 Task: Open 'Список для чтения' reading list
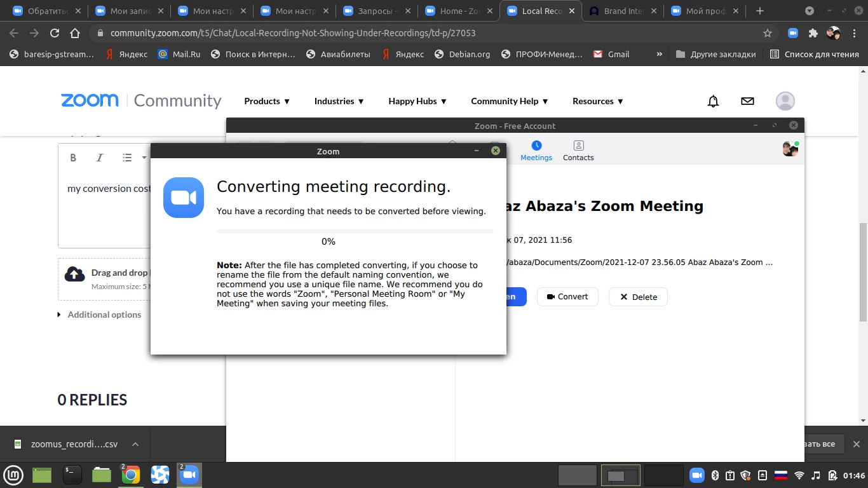coord(815,54)
